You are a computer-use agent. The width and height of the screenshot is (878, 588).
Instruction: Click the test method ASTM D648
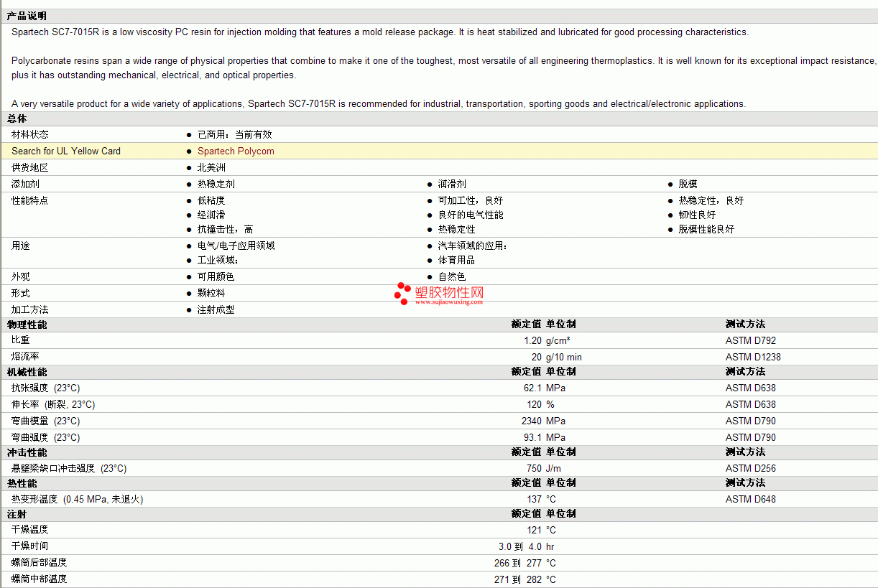click(751, 499)
